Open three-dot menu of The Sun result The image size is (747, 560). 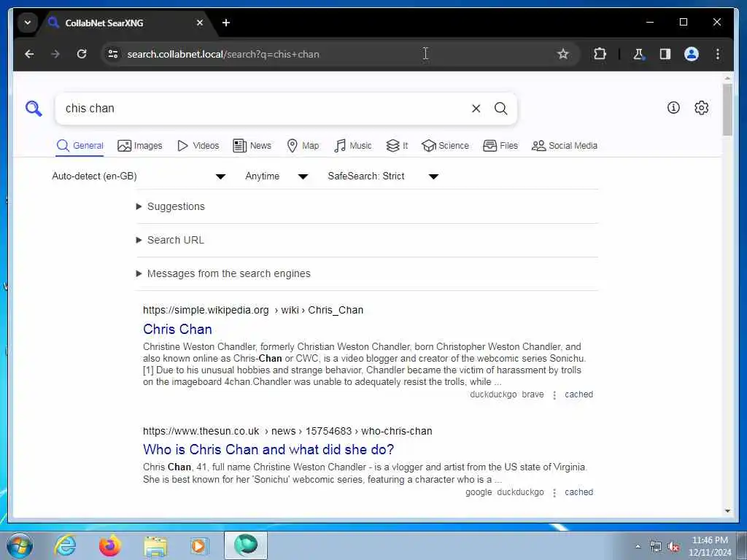coord(554,493)
